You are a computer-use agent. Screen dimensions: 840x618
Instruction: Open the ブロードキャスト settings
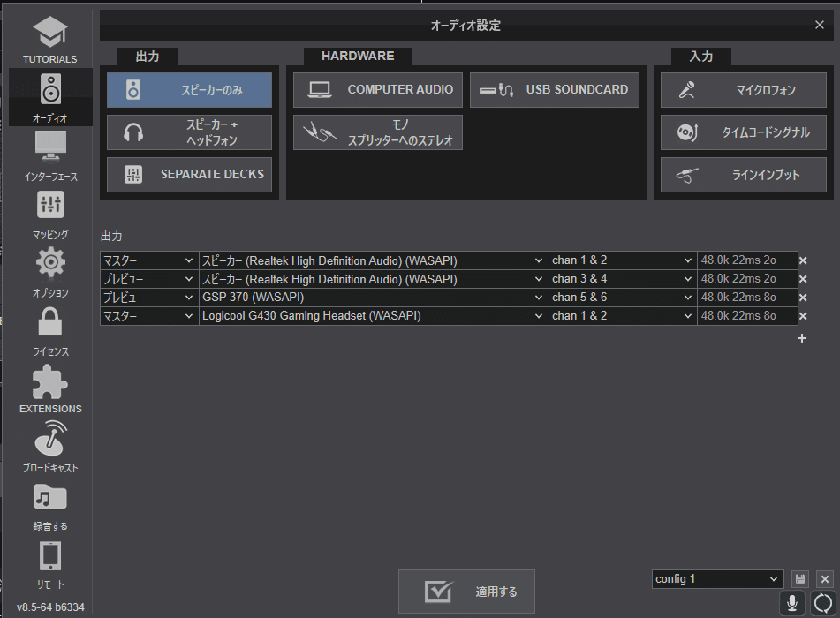coord(49,444)
